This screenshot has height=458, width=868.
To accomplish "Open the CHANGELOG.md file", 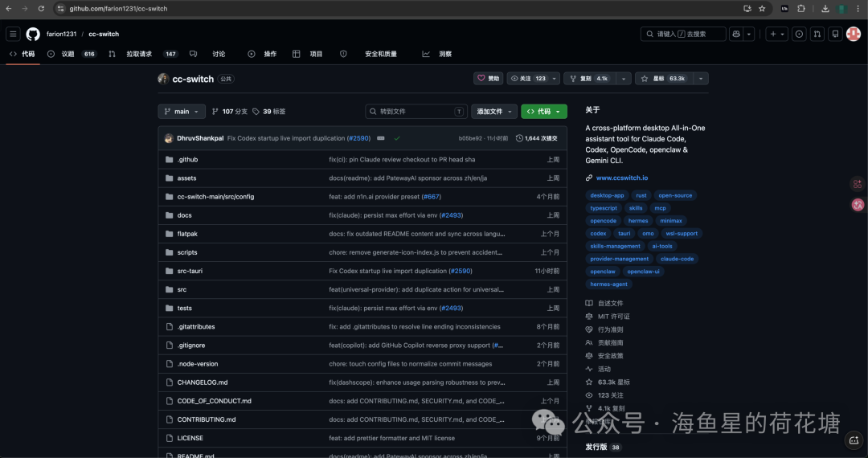I will point(202,382).
